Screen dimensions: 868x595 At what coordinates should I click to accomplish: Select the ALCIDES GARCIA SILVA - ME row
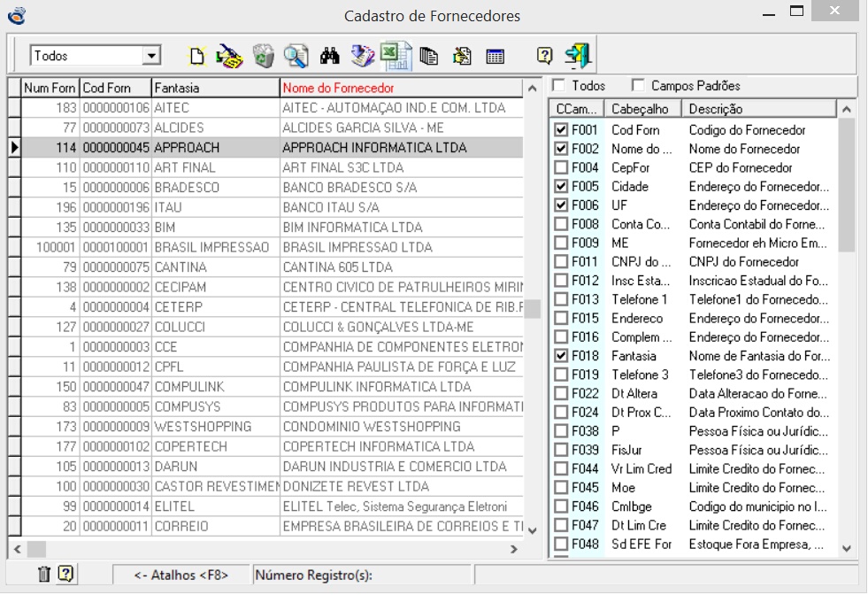pos(265,127)
